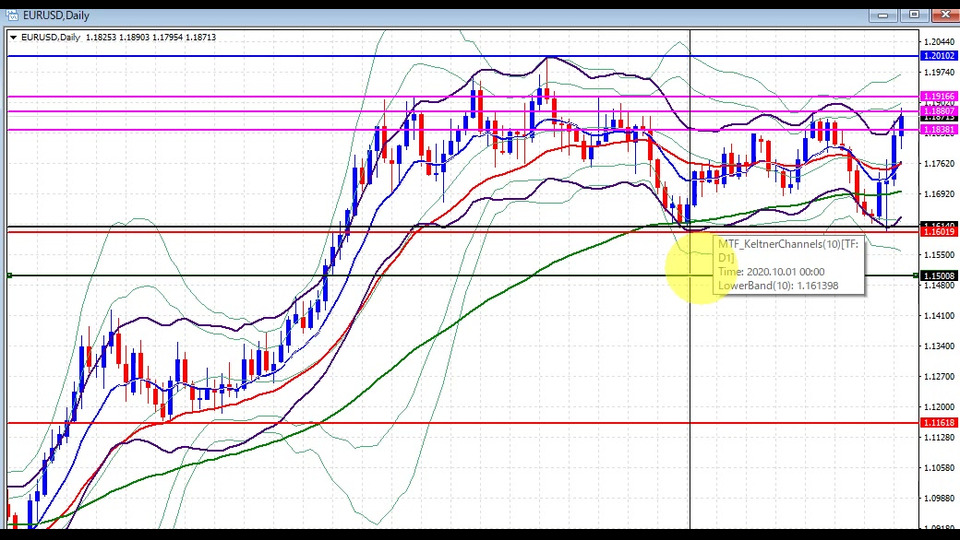Viewport: 960px width, 540px height.
Task: Click the 1.20440 price scale value
Action: point(939,42)
